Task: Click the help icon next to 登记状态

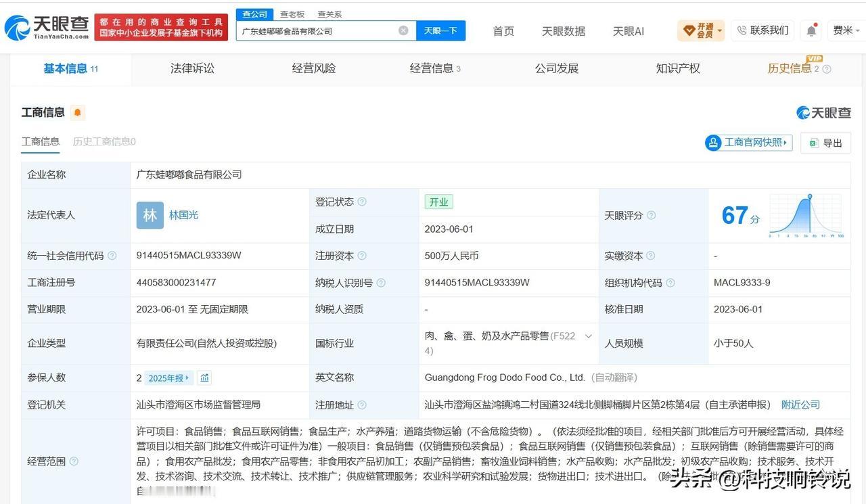Action: click(x=362, y=202)
